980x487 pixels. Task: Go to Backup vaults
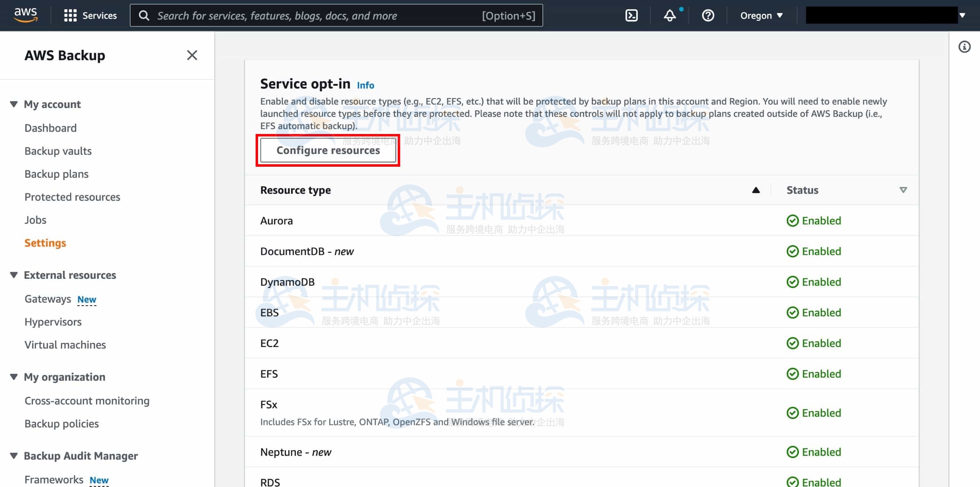(x=58, y=151)
